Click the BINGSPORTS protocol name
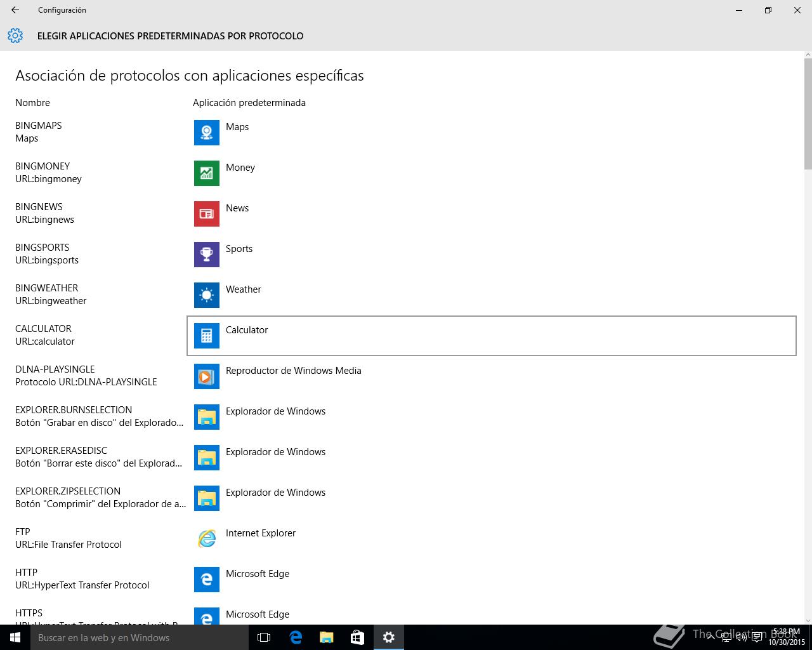The width and height of the screenshot is (812, 650). point(43,248)
